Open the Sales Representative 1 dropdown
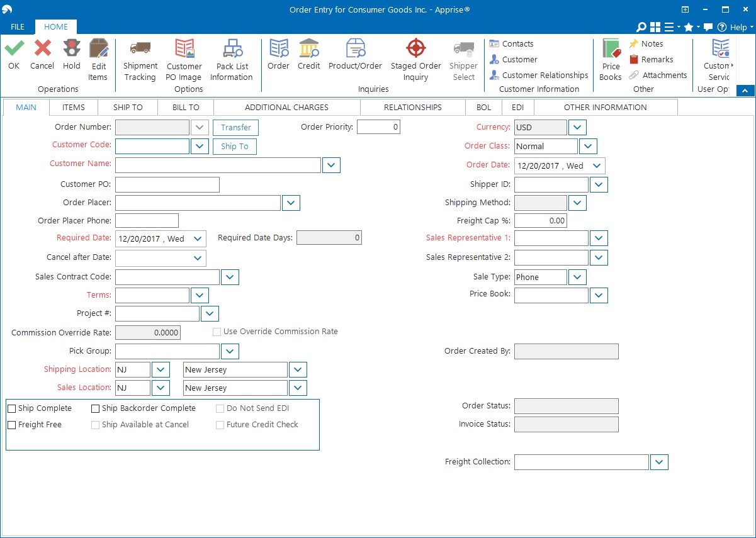This screenshot has height=538, width=756. (x=599, y=238)
